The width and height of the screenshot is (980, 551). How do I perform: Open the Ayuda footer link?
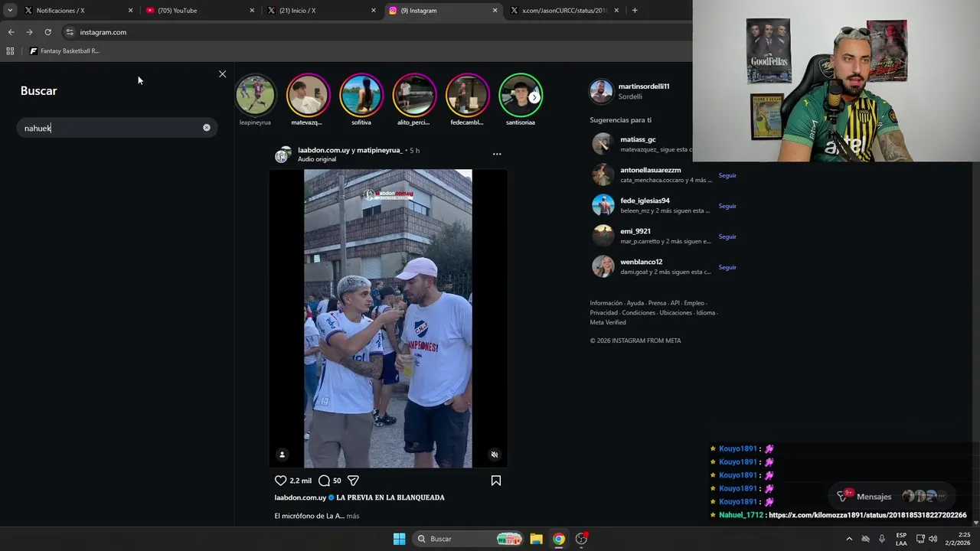pos(635,303)
